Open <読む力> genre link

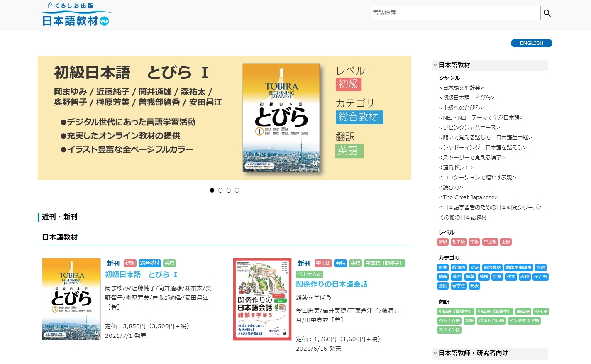[x=451, y=188]
